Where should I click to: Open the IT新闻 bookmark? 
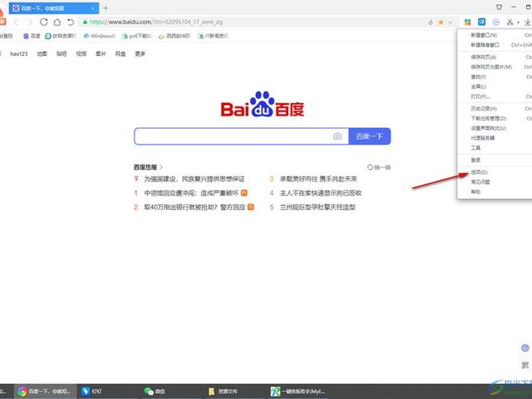pyautogui.click(x=213, y=36)
